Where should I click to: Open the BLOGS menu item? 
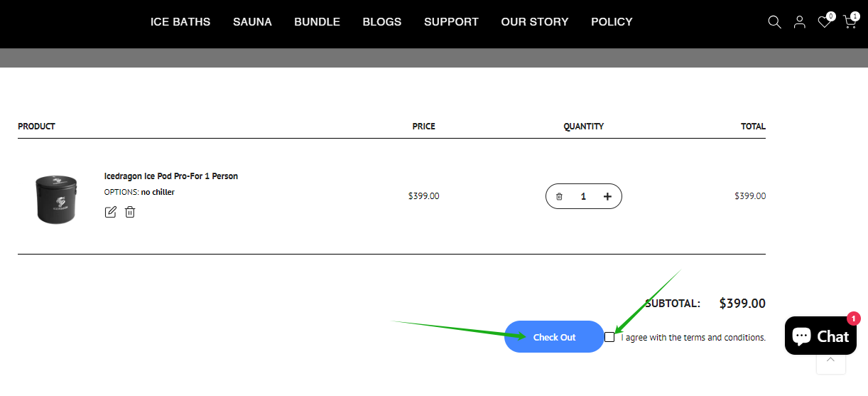coord(382,22)
